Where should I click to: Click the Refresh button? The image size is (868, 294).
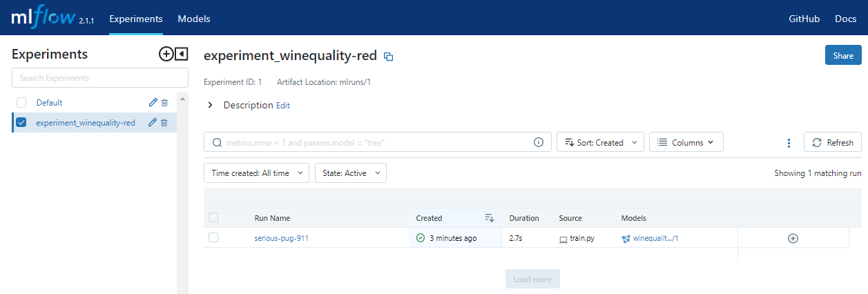coord(833,142)
